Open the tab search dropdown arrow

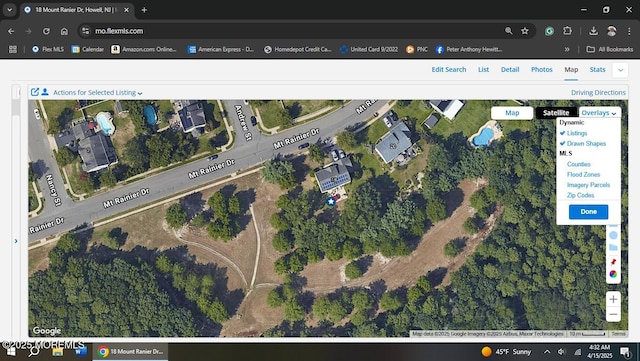(9, 10)
